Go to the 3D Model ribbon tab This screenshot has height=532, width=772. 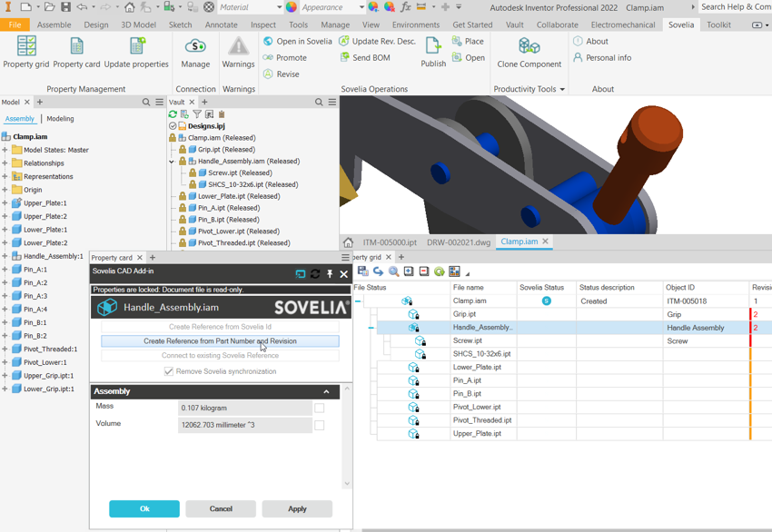coord(138,25)
